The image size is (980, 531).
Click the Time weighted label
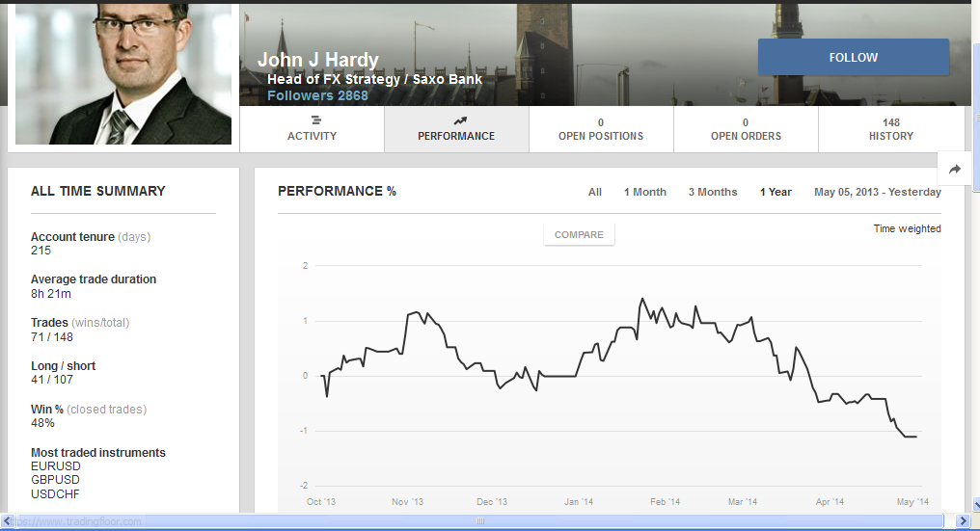(907, 228)
